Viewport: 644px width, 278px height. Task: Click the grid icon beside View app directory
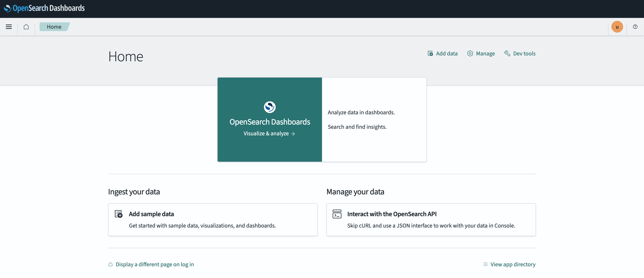point(486,264)
